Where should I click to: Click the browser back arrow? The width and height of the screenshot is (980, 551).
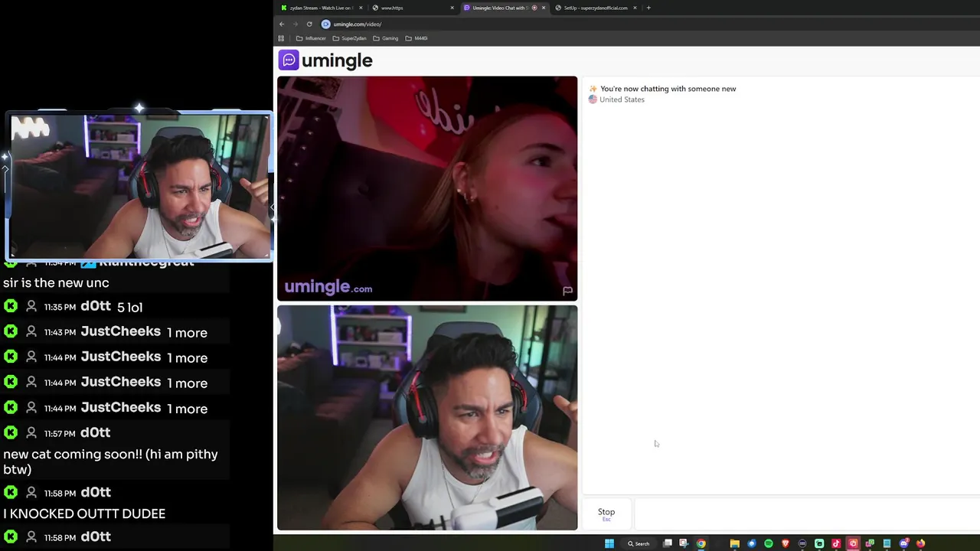pos(282,24)
